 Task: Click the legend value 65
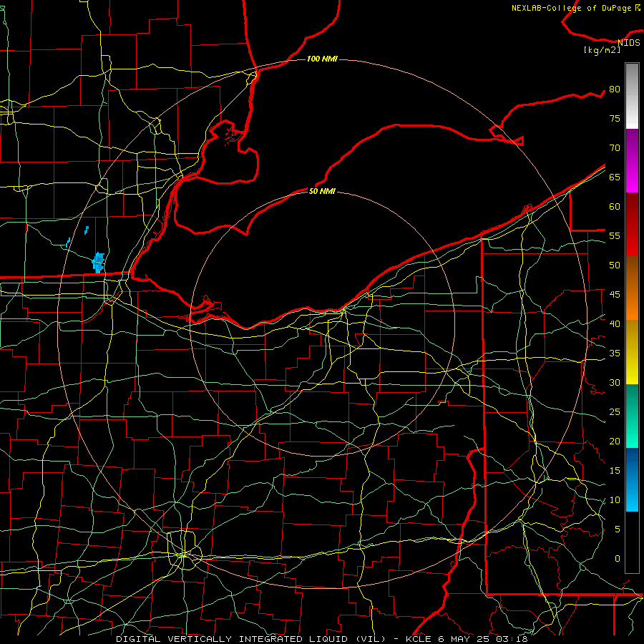point(615,177)
